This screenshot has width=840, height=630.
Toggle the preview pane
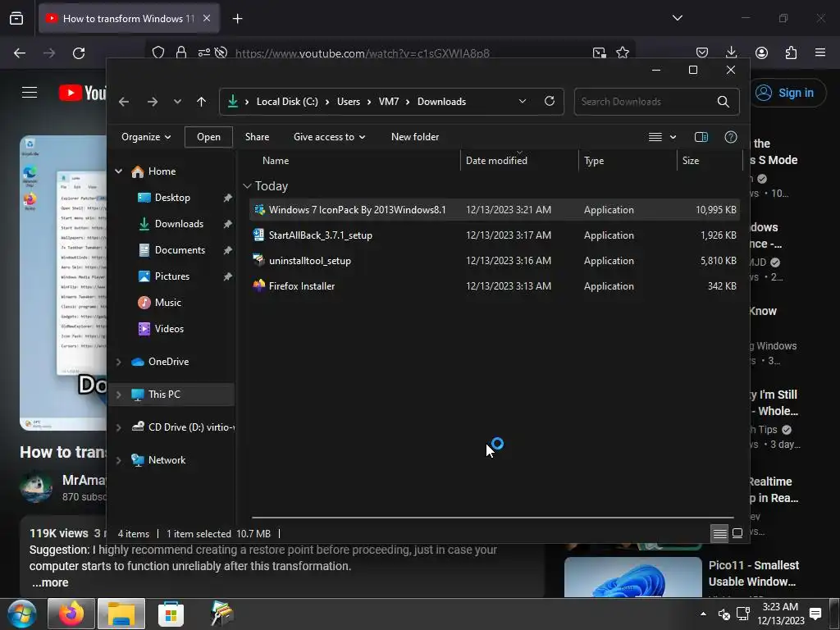click(x=701, y=137)
